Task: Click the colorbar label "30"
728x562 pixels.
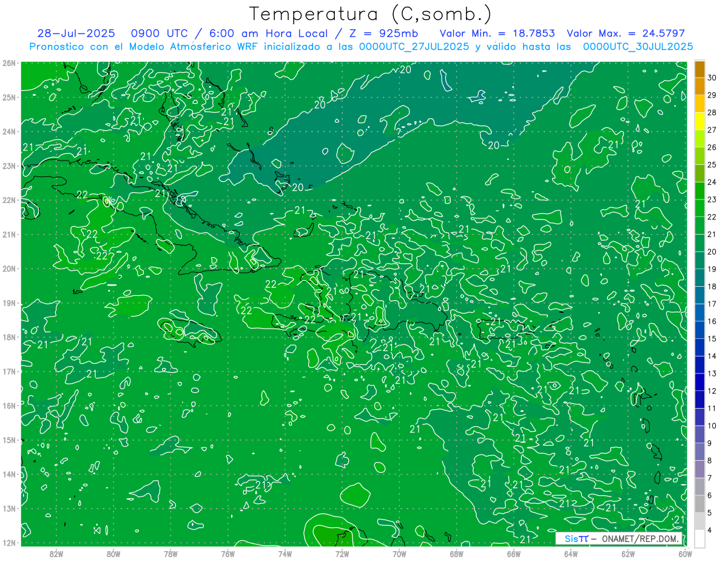Action: [712, 78]
